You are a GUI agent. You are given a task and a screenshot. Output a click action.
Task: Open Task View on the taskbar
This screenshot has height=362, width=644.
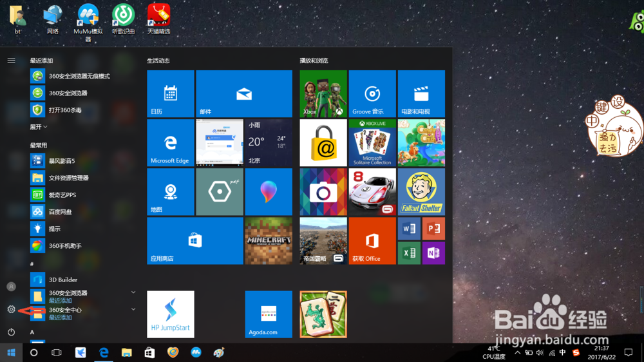tap(56, 352)
